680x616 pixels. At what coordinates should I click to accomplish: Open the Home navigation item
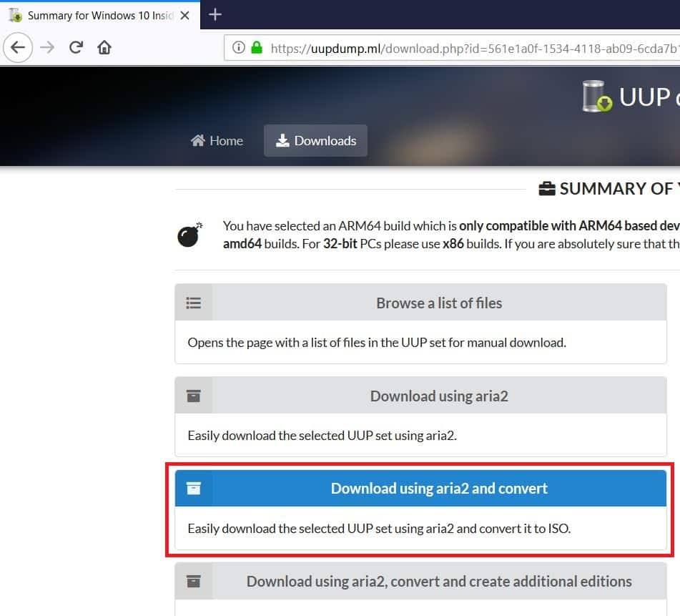[217, 140]
